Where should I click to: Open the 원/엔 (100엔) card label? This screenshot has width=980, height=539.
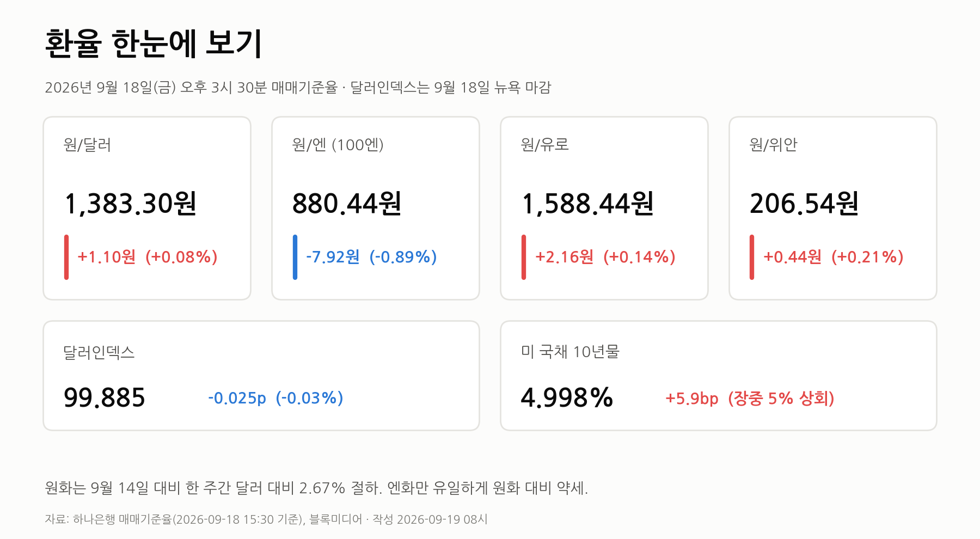(x=338, y=145)
